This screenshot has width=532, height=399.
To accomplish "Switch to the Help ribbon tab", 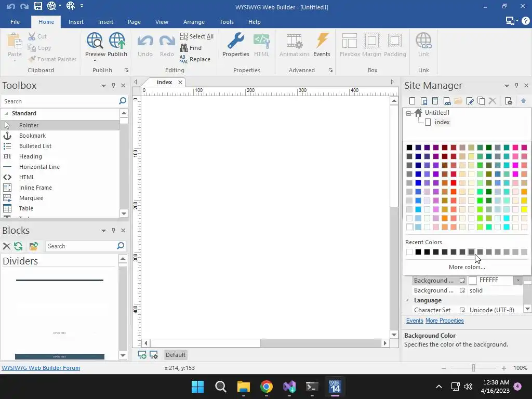I will coord(254,22).
